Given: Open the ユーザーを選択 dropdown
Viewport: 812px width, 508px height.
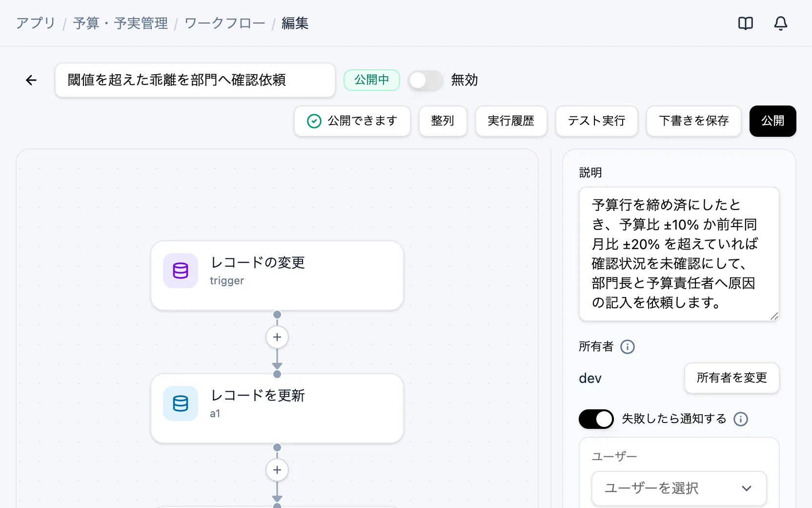Looking at the screenshot, I should 679,488.
